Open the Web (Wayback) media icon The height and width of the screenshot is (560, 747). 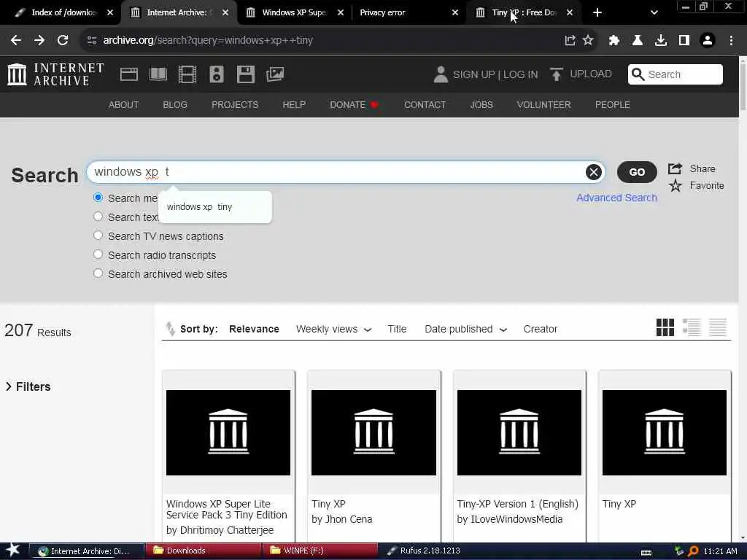129,74
